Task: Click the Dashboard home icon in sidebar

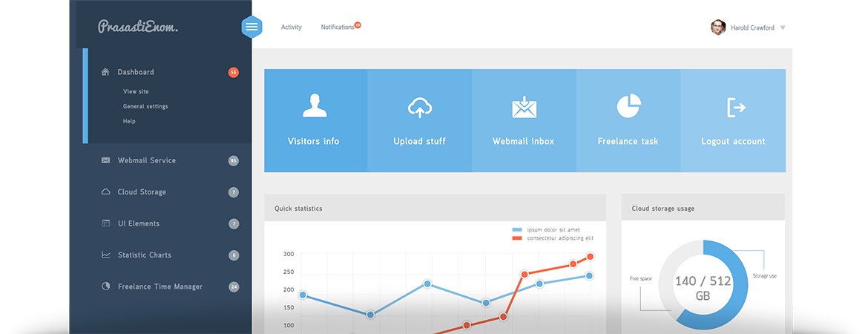Action: pyautogui.click(x=105, y=72)
